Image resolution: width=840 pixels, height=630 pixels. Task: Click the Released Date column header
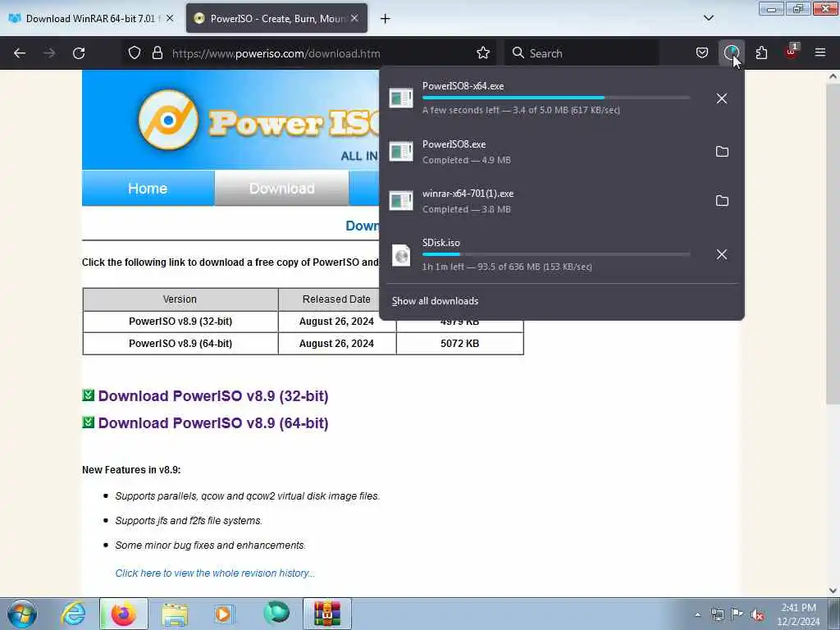(336, 299)
